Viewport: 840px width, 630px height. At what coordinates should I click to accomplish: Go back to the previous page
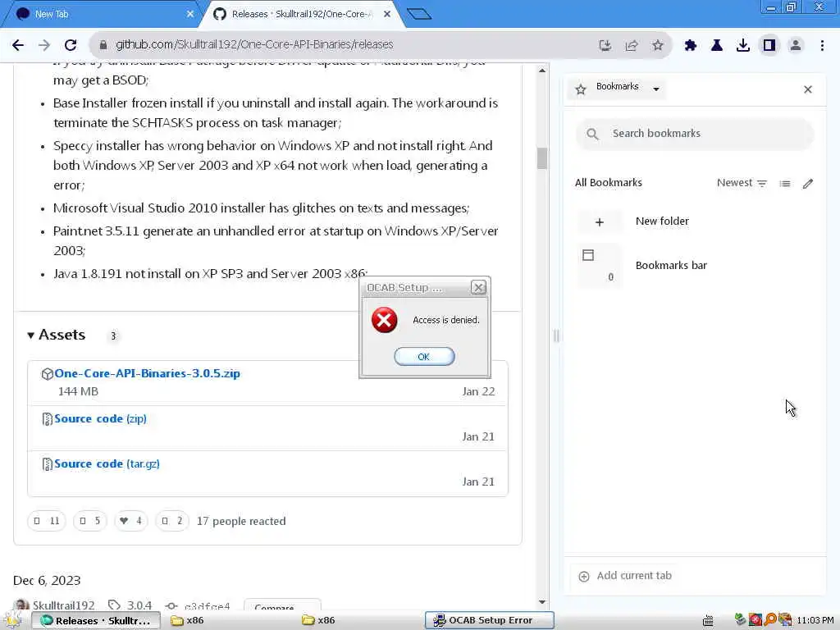(x=18, y=45)
